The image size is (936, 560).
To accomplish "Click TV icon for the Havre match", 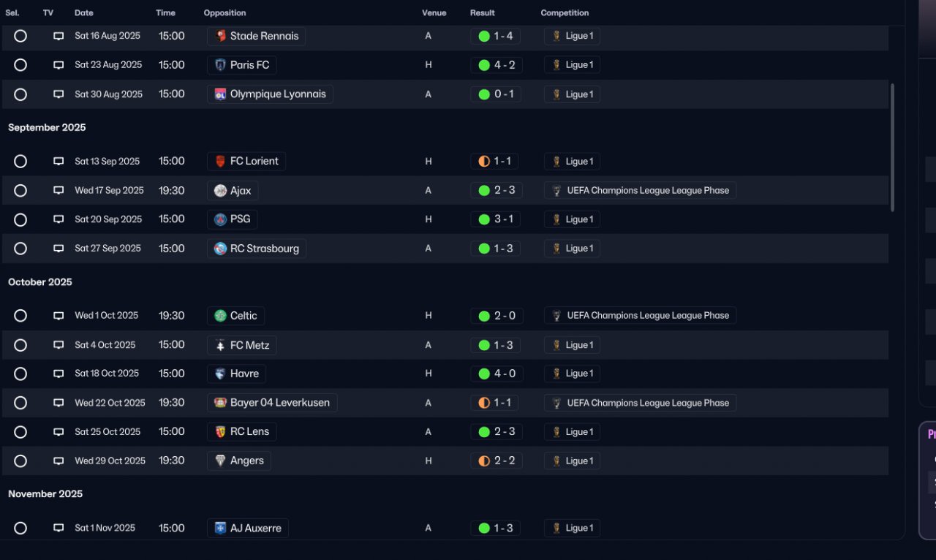I will click(58, 374).
